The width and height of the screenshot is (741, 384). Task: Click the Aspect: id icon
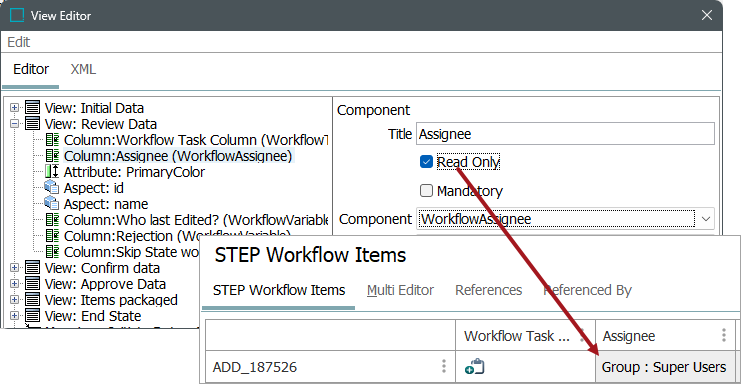pos(52,188)
